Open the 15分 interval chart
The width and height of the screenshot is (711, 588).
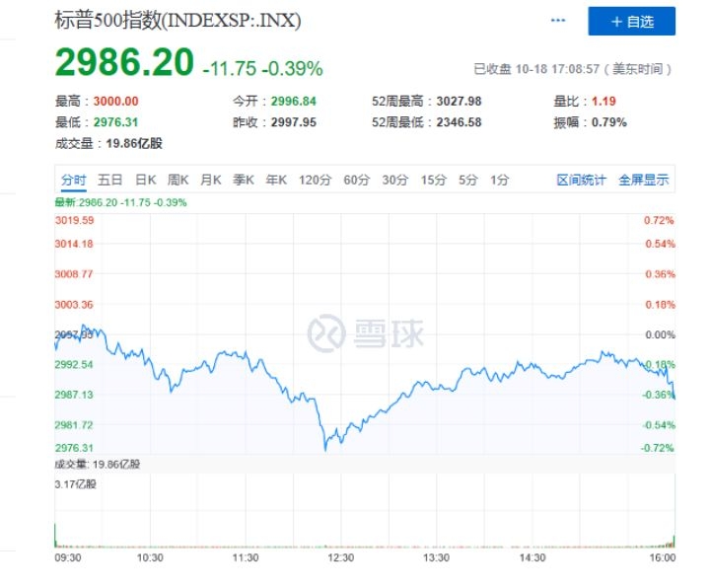(433, 180)
